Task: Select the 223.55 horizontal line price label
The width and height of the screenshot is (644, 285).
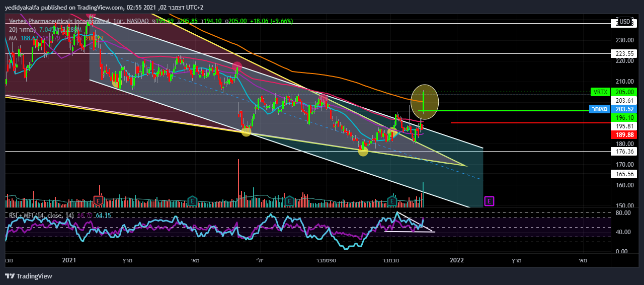Action: 624,53
